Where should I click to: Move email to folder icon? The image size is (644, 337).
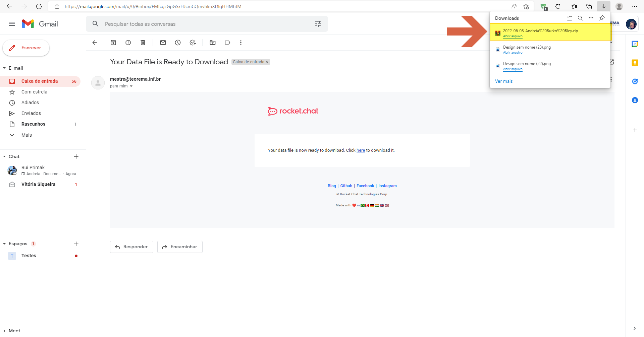pyautogui.click(x=213, y=43)
